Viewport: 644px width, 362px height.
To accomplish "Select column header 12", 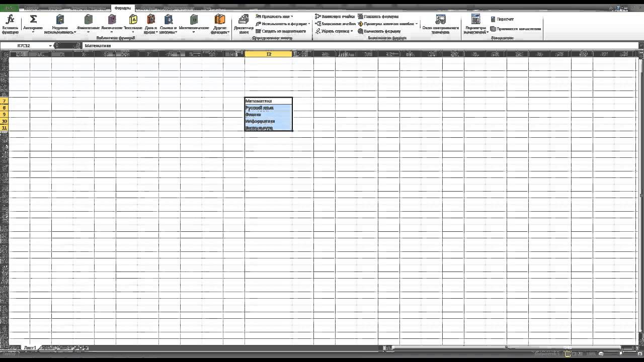I will 269,54.
